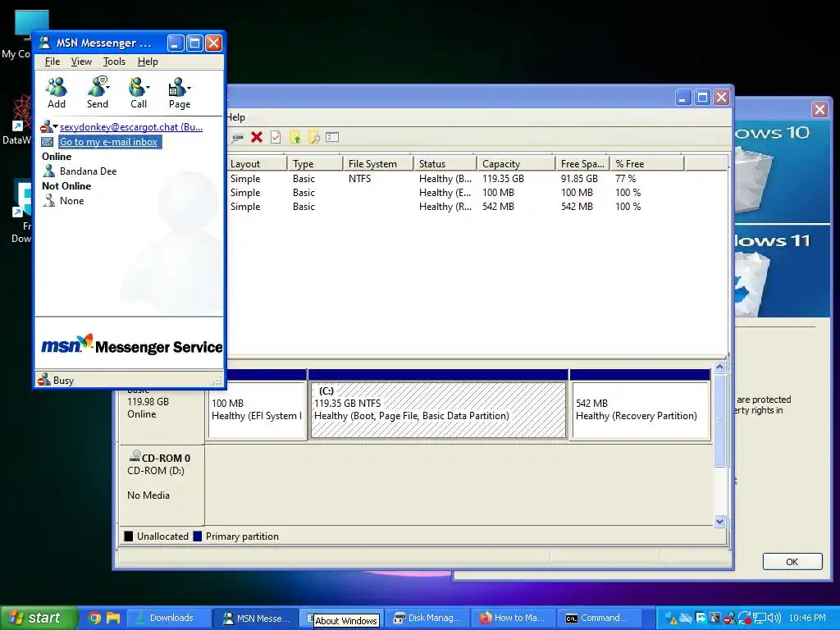Click the Unallocated black legend swatch
The image size is (840, 630).
(x=129, y=536)
